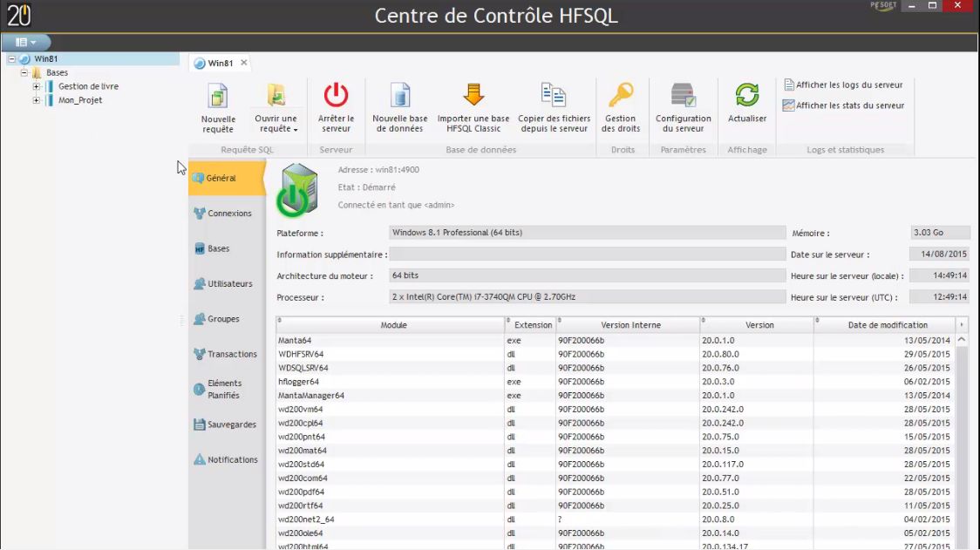The height and width of the screenshot is (550, 980).
Task: Sort by Version column header
Action: click(759, 325)
